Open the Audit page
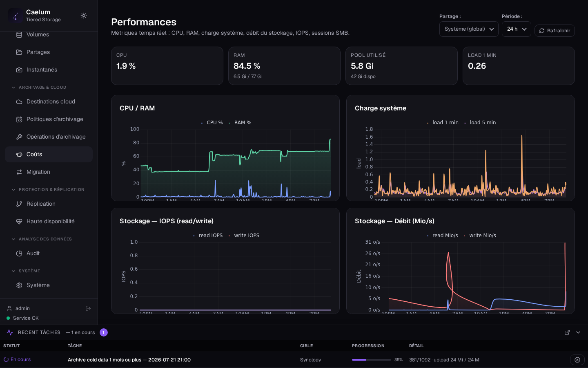The width and height of the screenshot is (588, 368). pyautogui.click(x=49, y=254)
